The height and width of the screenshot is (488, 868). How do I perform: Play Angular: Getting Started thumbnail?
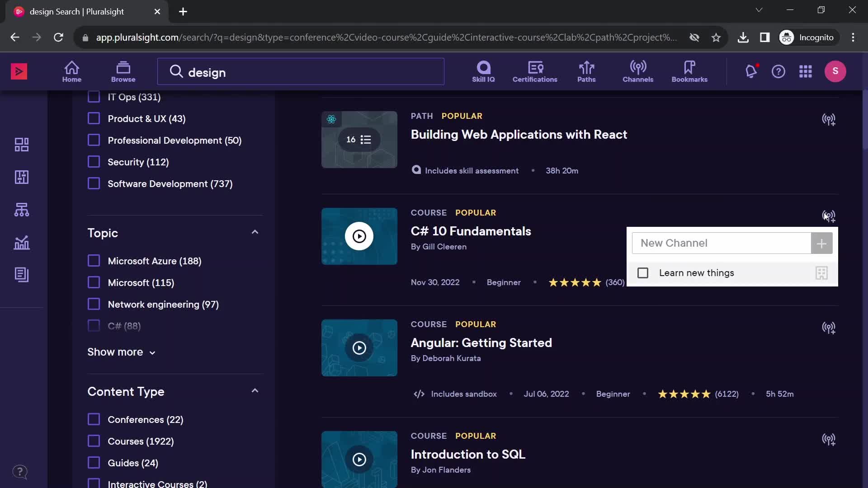click(x=359, y=348)
